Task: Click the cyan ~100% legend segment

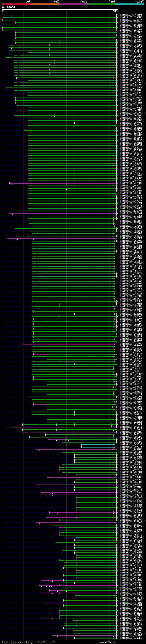Action: (130, 4)
